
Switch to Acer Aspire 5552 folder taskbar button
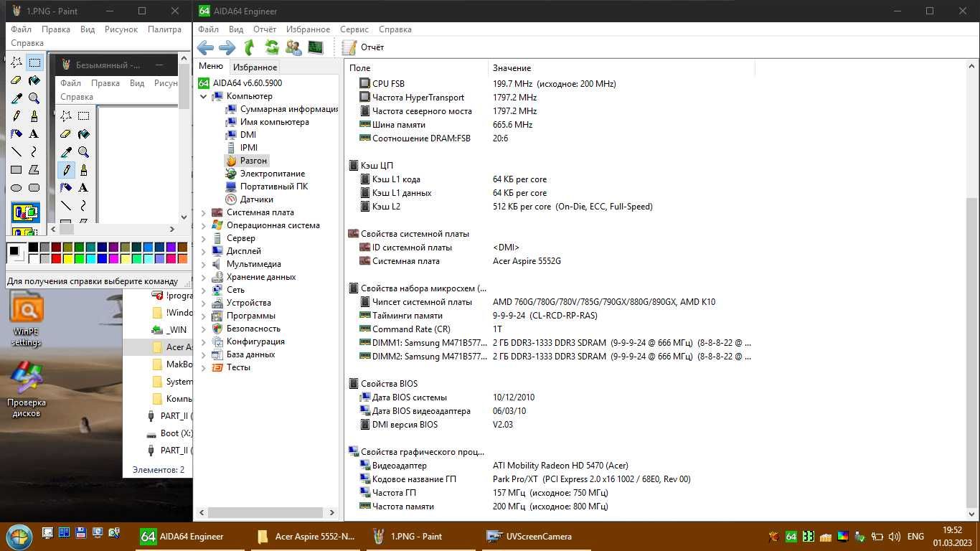[x=306, y=537]
